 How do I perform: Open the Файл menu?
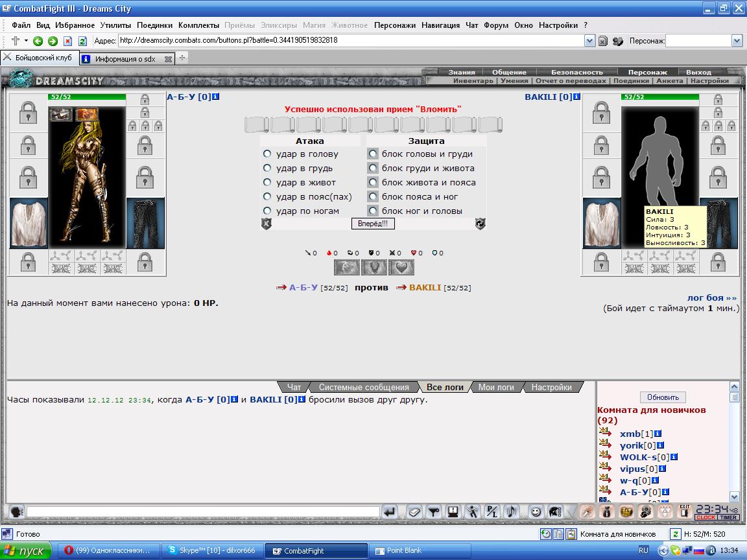pyautogui.click(x=21, y=25)
